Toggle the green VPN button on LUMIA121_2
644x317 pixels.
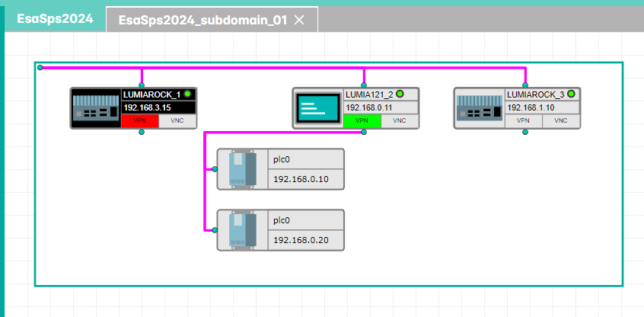click(x=362, y=120)
